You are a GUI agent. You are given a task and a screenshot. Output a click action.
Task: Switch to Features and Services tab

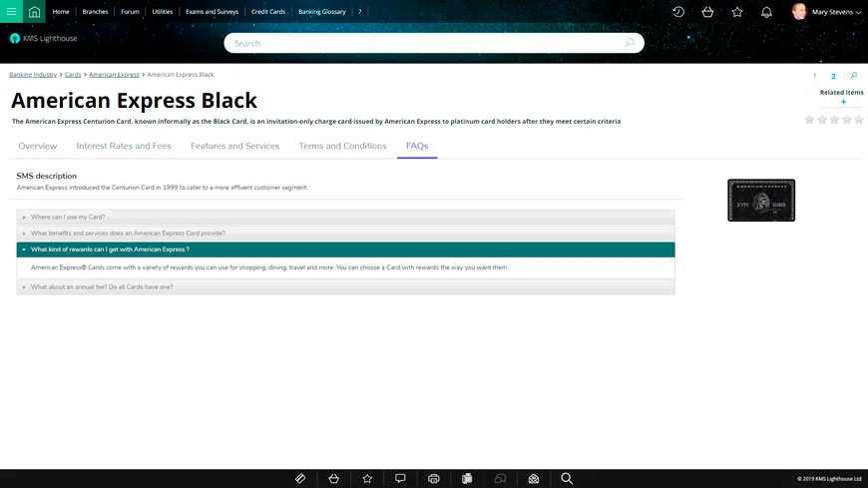[x=234, y=147]
